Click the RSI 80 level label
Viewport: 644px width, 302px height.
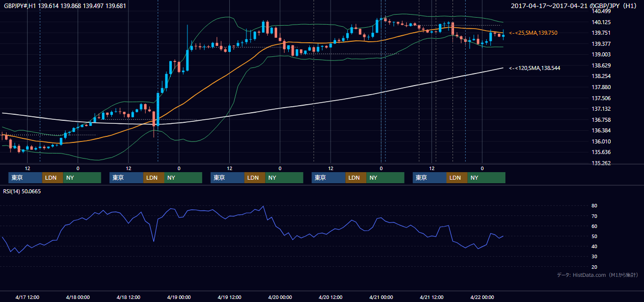coord(595,206)
